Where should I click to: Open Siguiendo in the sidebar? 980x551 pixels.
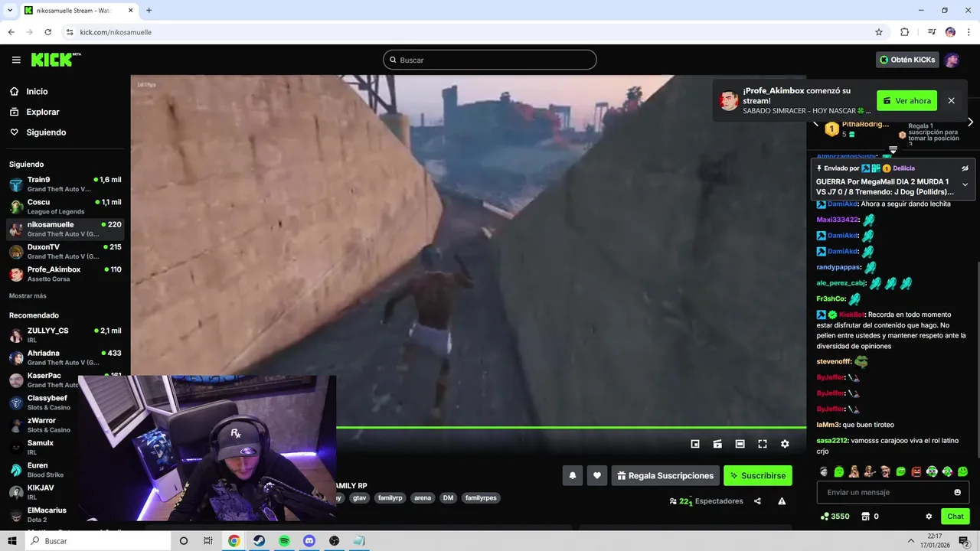[46, 132]
